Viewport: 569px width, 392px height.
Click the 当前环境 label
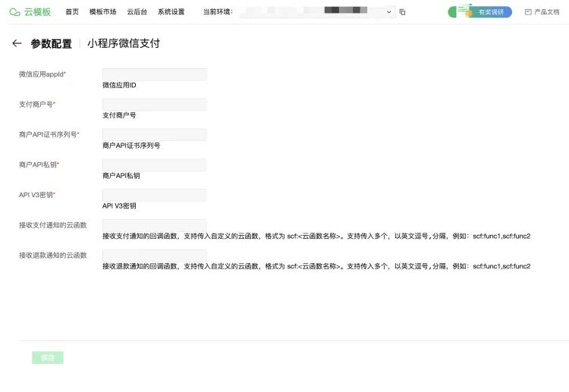tap(218, 12)
